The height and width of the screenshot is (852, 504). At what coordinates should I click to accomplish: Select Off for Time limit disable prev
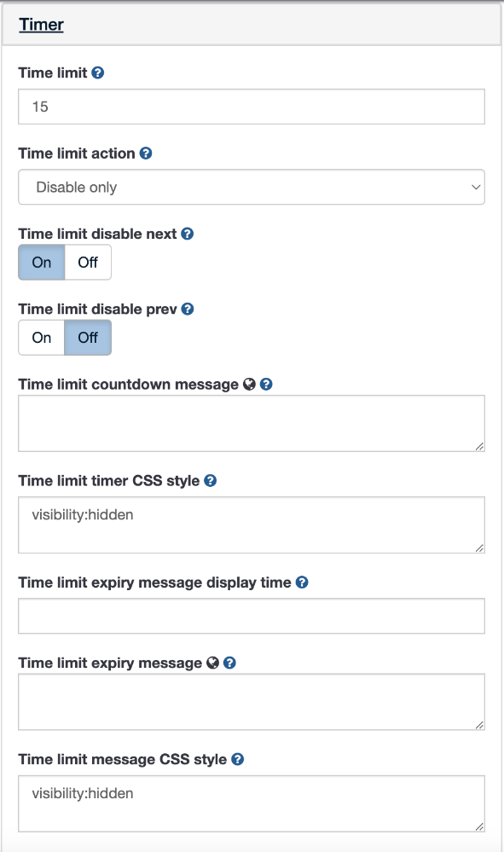tap(88, 338)
